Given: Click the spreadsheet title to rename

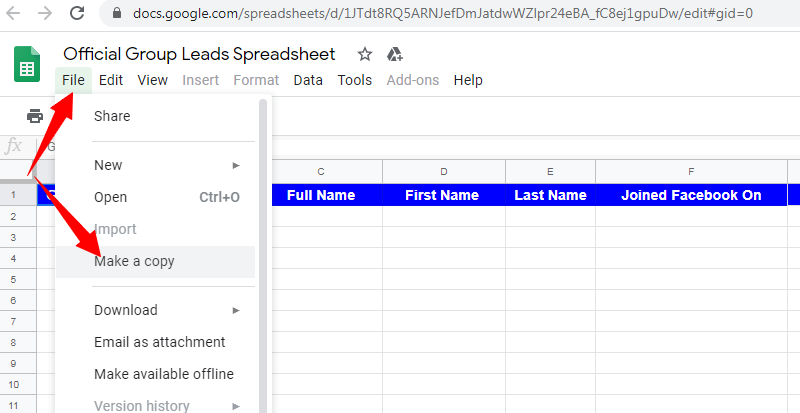Looking at the screenshot, I should click(199, 54).
